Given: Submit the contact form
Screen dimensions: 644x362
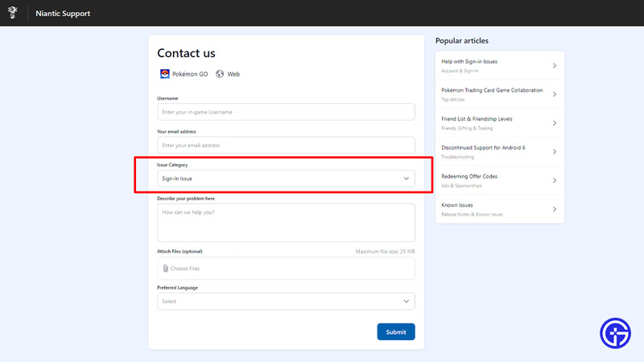Looking at the screenshot, I should click(396, 332).
